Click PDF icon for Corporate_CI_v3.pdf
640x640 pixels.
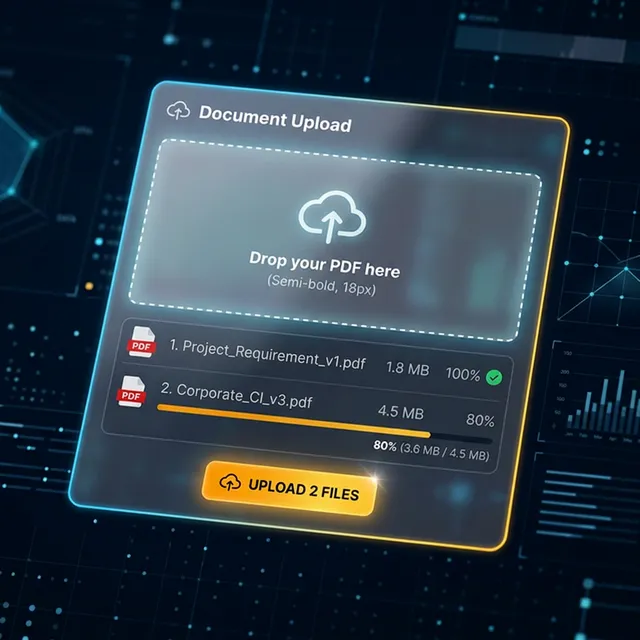click(x=131, y=391)
